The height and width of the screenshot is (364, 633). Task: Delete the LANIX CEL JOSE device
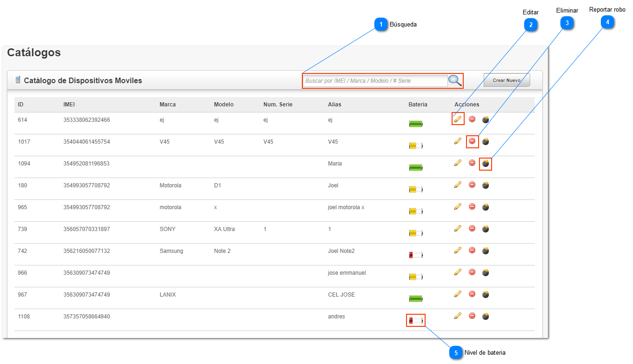pos(472,294)
